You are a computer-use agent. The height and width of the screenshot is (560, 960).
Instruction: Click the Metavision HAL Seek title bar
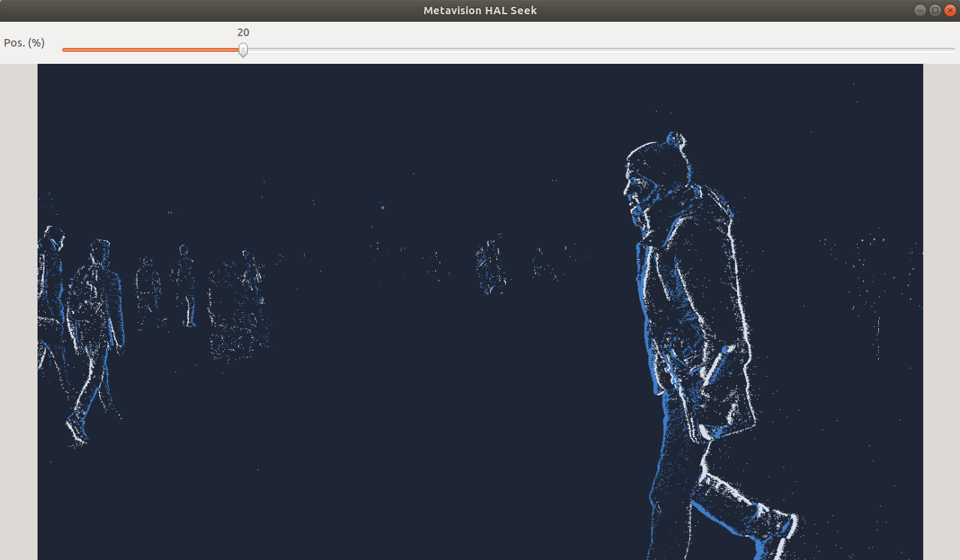click(x=480, y=11)
